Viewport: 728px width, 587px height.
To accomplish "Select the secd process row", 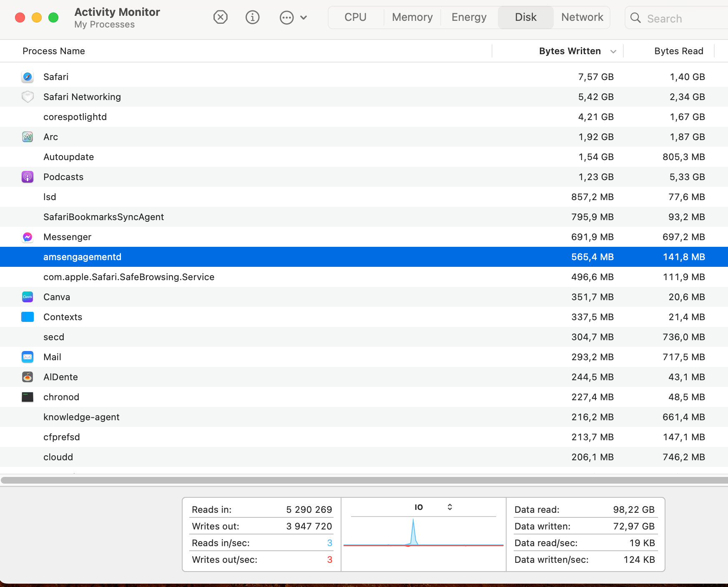I will (364, 337).
